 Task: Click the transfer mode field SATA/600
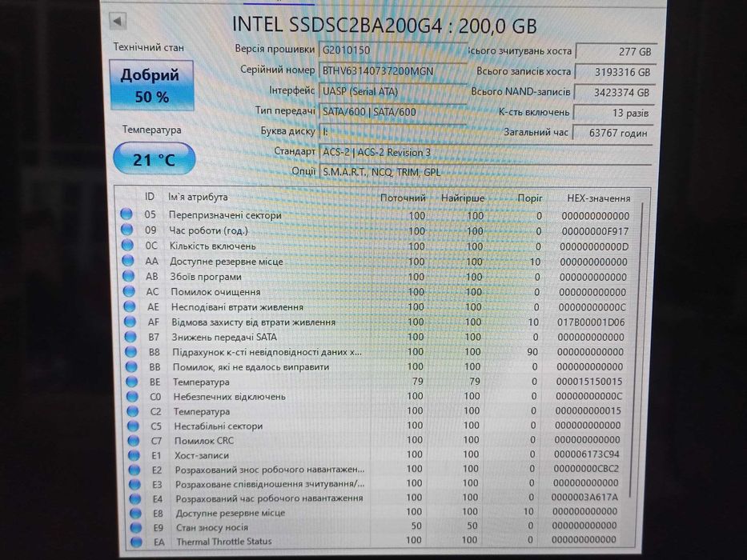pyautogui.click(x=392, y=112)
